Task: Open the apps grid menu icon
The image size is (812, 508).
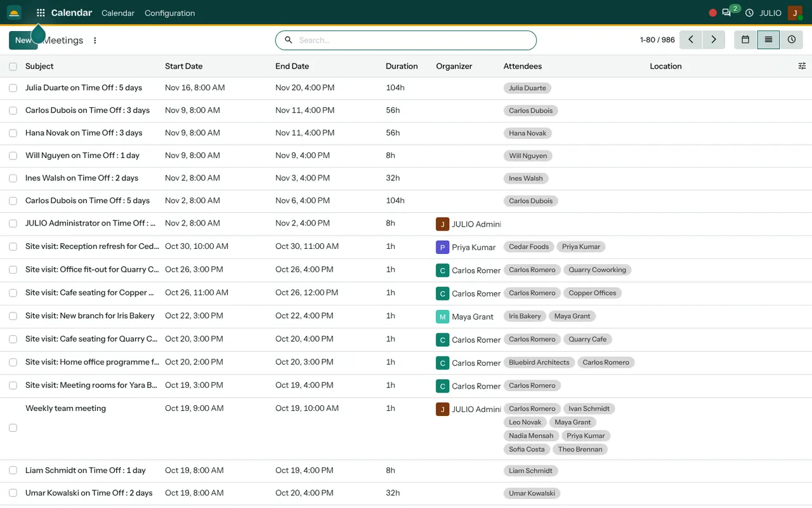Action: coord(41,13)
